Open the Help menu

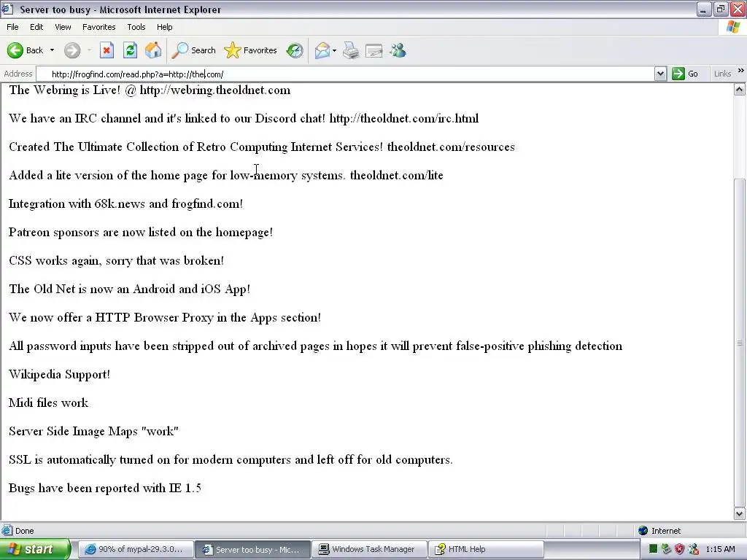pos(164,27)
